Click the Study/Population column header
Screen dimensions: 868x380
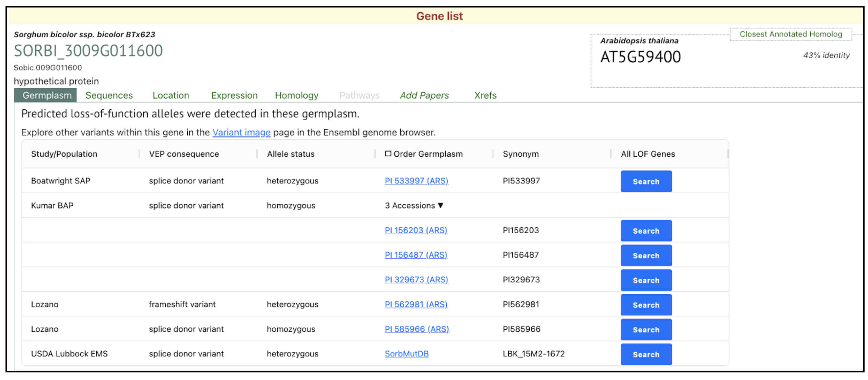64,154
